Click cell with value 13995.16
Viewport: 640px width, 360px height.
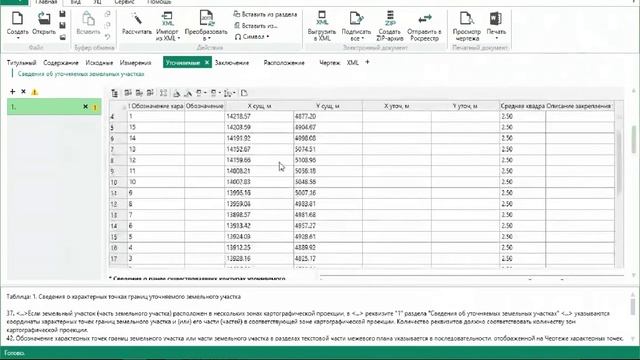(259, 193)
